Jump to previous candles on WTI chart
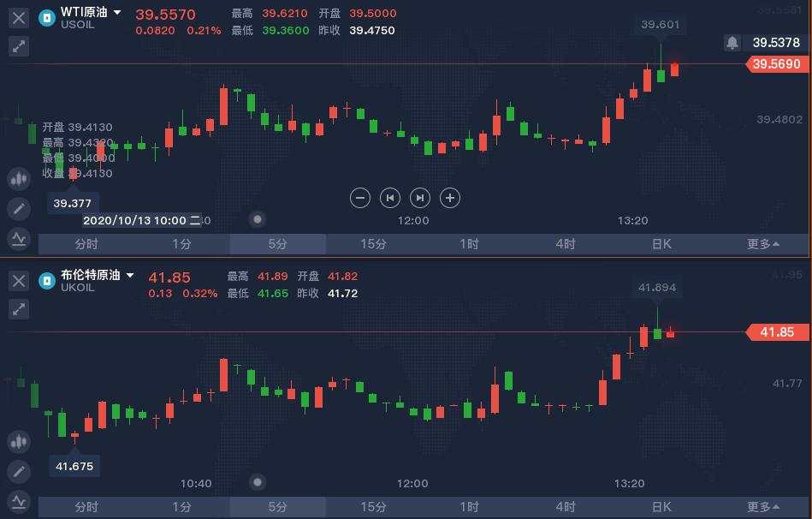The height and width of the screenshot is (519, 812). (x=390, y=198)
